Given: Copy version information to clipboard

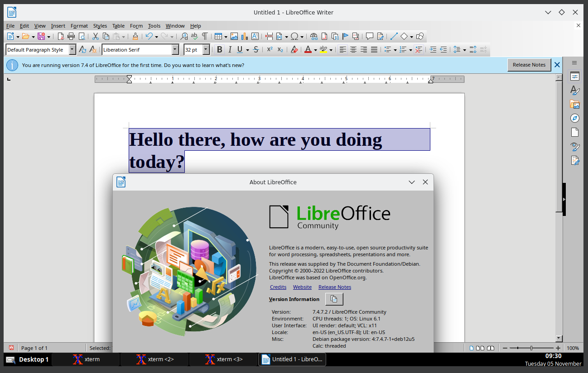Looking at the screenshot, I should click(334, 299).
